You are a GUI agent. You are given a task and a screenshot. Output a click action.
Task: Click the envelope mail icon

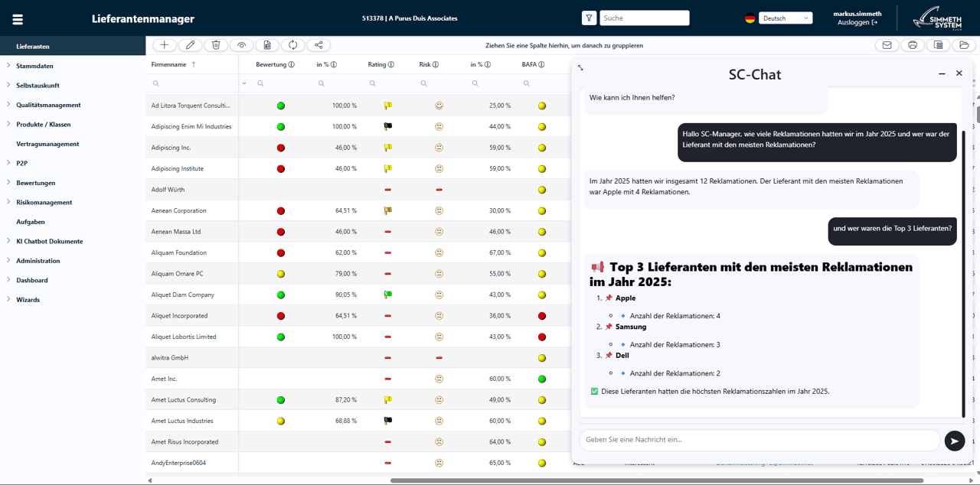[887, 45]
